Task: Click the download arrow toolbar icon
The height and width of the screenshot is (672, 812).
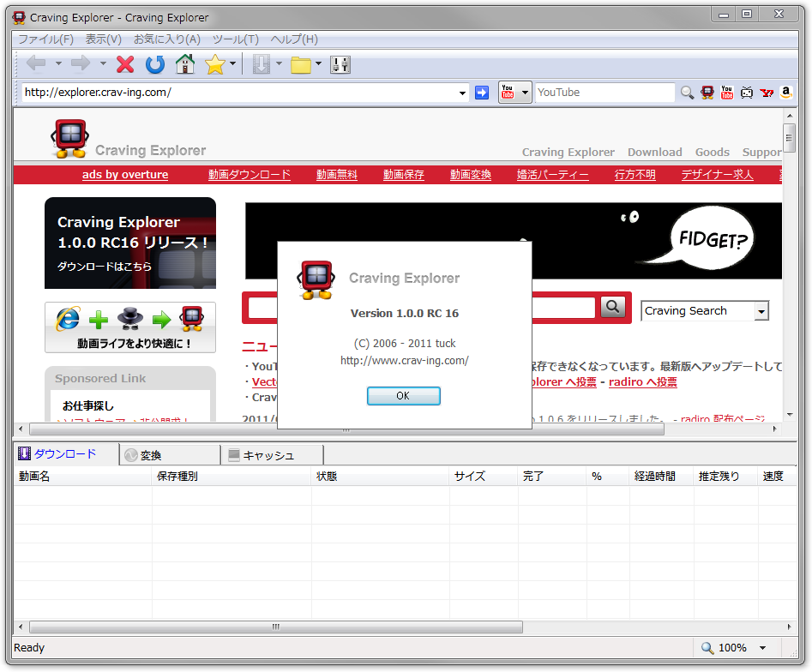Action: (262, 64)
